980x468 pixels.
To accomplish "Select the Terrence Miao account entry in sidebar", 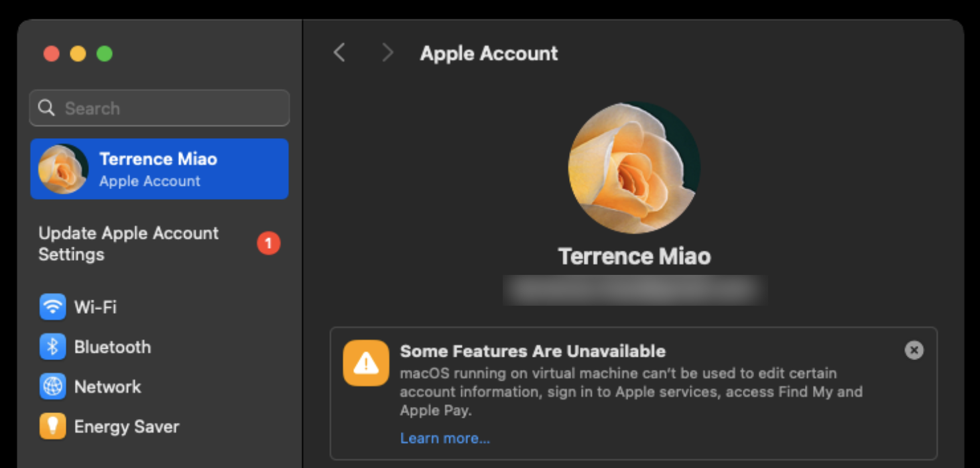I will [x=159, y=169].
